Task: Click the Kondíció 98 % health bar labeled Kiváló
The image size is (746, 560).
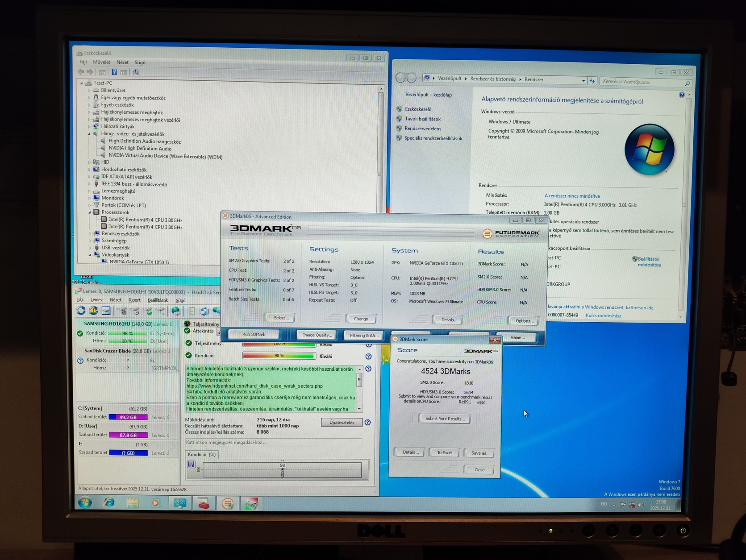Action: click(279, 356)
